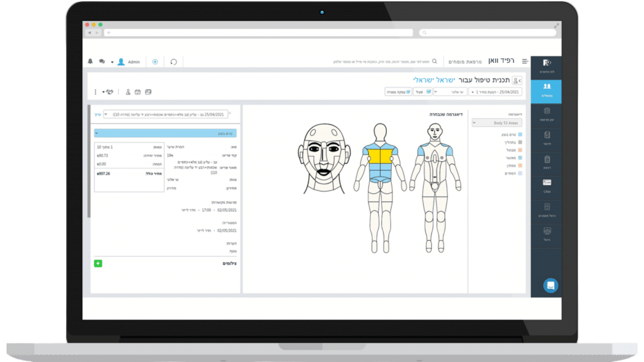Click the patient search input field
The image size is (644, 362).
[x=382, y=62]
